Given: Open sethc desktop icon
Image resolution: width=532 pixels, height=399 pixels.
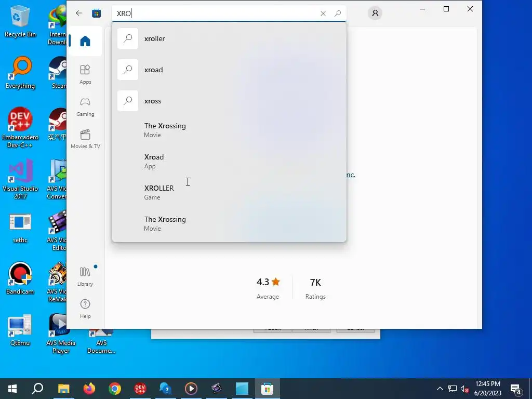Looking at the screenshot, I should (x=20, y=228).
